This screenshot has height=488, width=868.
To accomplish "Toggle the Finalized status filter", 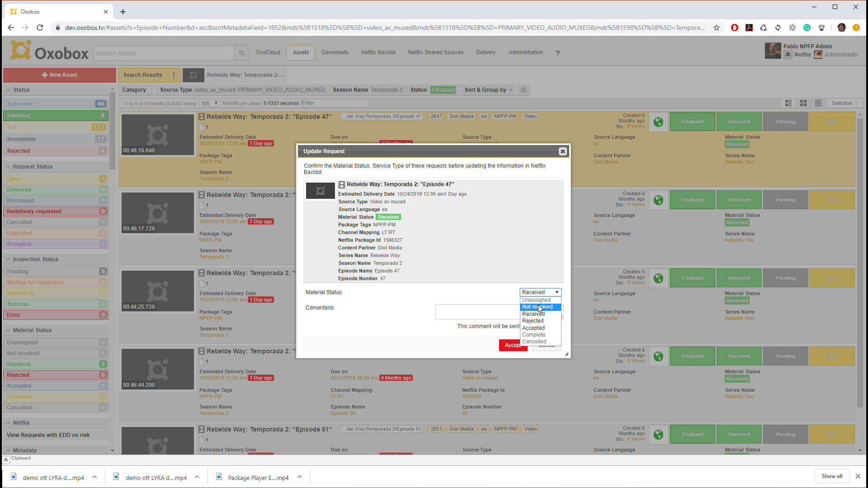I will 56,116.
